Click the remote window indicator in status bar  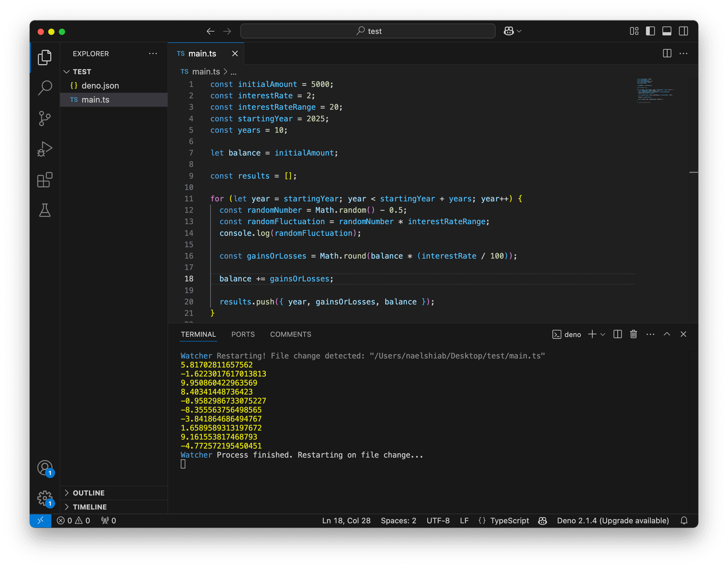(40, 521)
